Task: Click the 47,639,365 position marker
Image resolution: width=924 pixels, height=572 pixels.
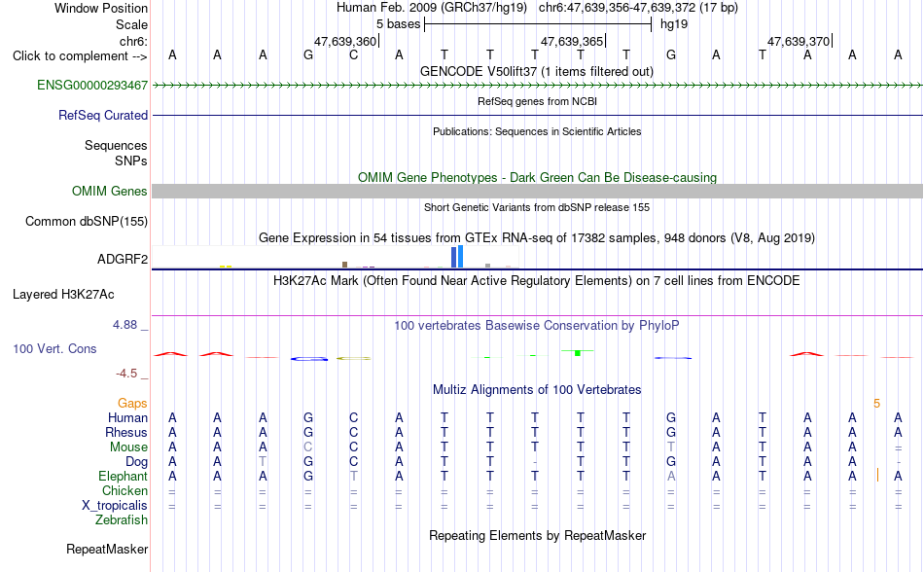Action: click(572, 41)
